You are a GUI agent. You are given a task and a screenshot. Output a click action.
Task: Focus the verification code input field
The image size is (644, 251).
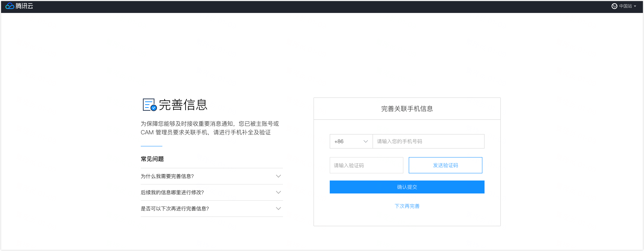pyautogui.click(x=366, y=165)
